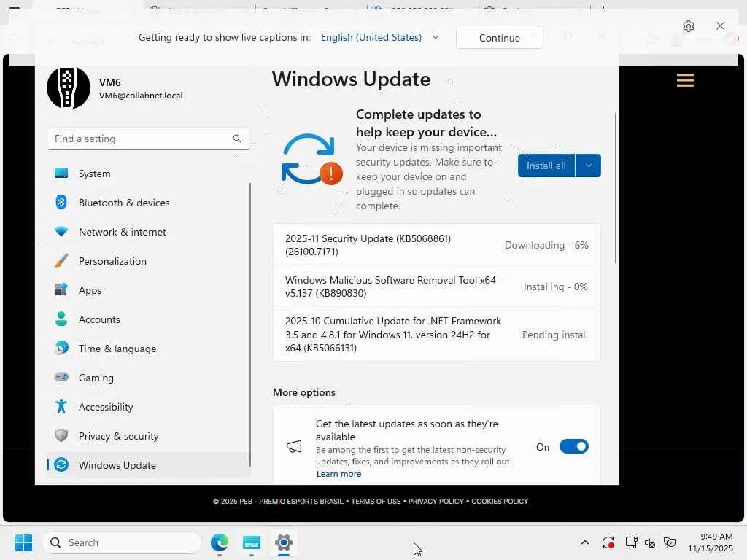Viewport: 747px width, 560px height.
Task: Click the Accounts person icon
Action: pyautogui.click(x=61, y=319)
